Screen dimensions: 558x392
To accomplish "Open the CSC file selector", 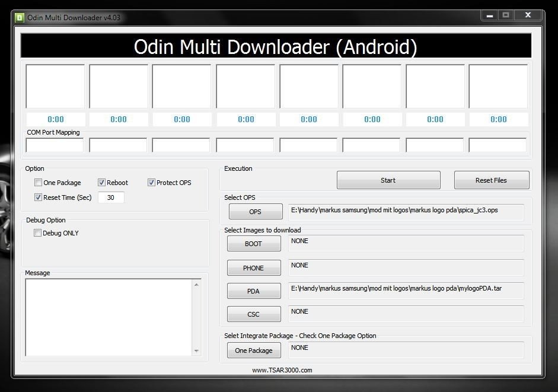I will tap(254, 314).
